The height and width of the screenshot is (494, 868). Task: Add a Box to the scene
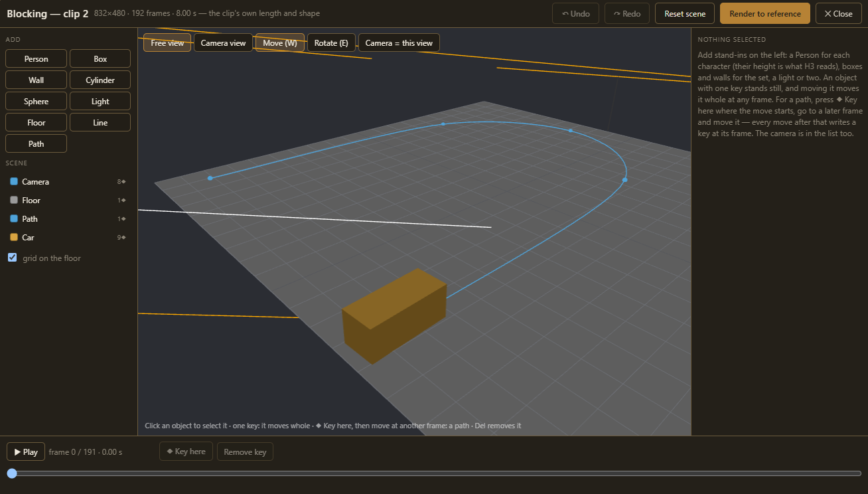[x=100, y=58]
